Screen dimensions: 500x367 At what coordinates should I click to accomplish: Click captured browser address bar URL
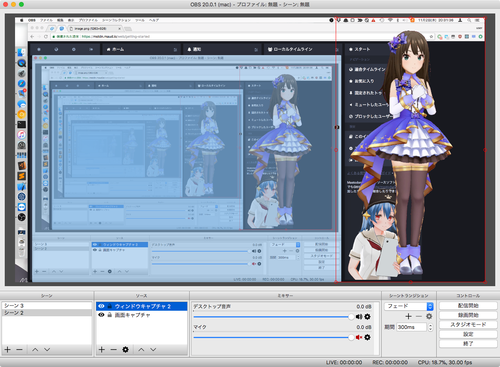click(115, 36)
